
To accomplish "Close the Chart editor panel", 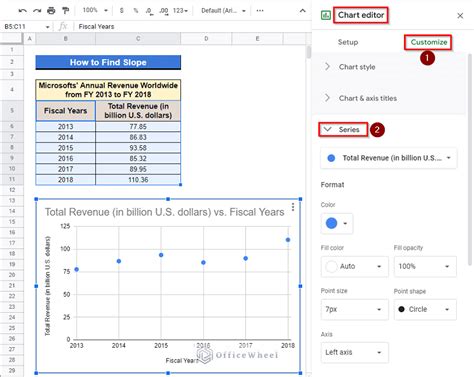I will coord(460,15).
